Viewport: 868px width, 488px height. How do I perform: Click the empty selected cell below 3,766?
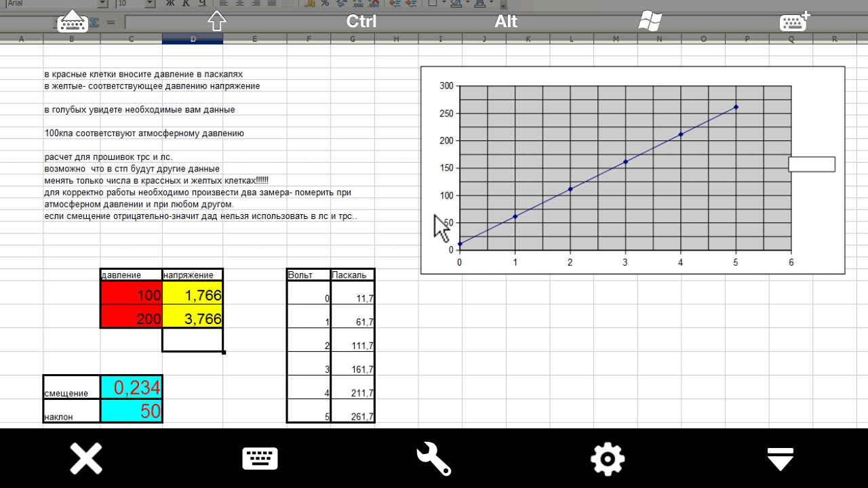pyautogui.click(x=193, y=340)
